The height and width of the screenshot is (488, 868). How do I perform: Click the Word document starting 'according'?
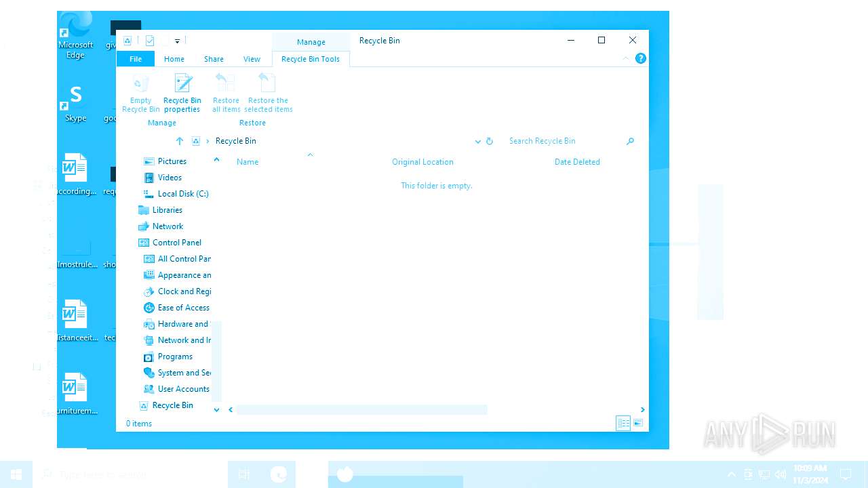point(75,174)
